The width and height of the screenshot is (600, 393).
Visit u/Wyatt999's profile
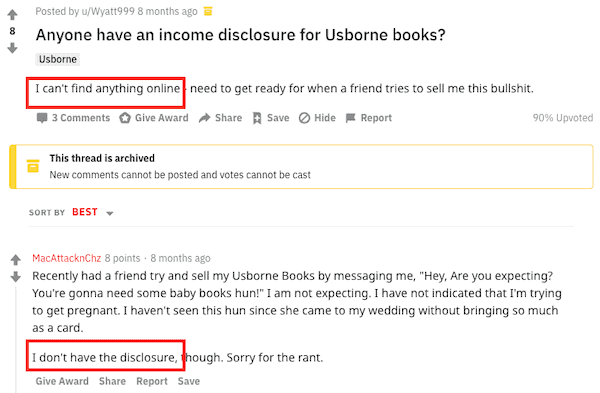click(x=108, y=11)
